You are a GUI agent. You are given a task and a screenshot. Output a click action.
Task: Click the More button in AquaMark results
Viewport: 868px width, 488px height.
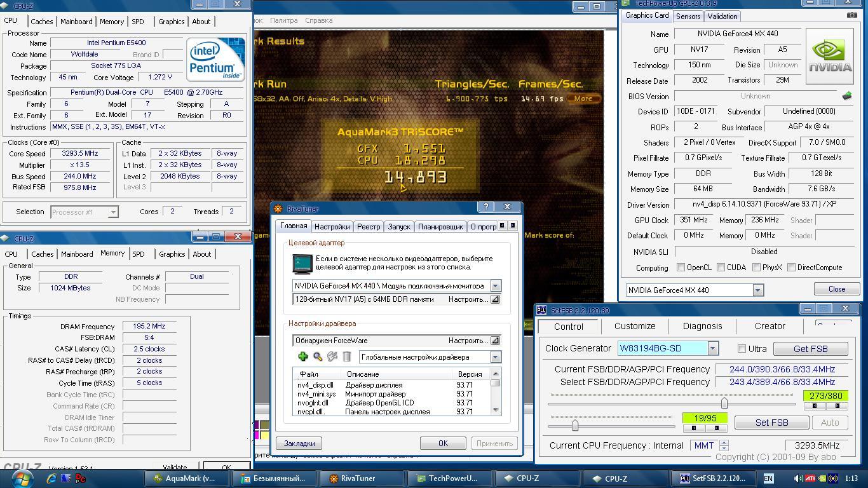[x=583, y=98]
